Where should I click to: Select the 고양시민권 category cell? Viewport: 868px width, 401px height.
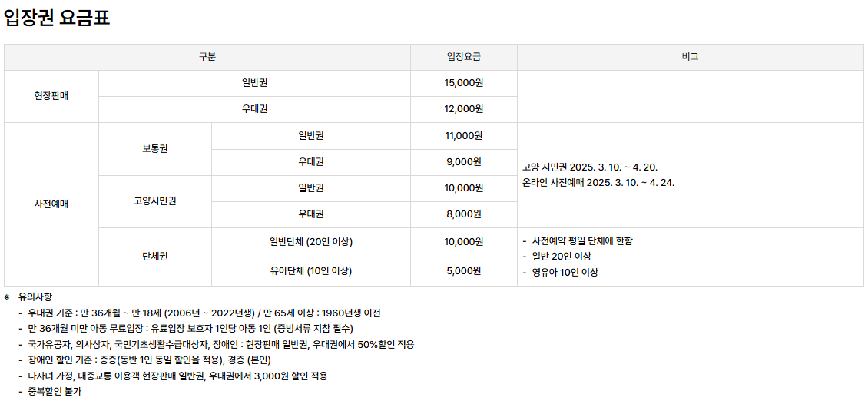pos(155,201)
